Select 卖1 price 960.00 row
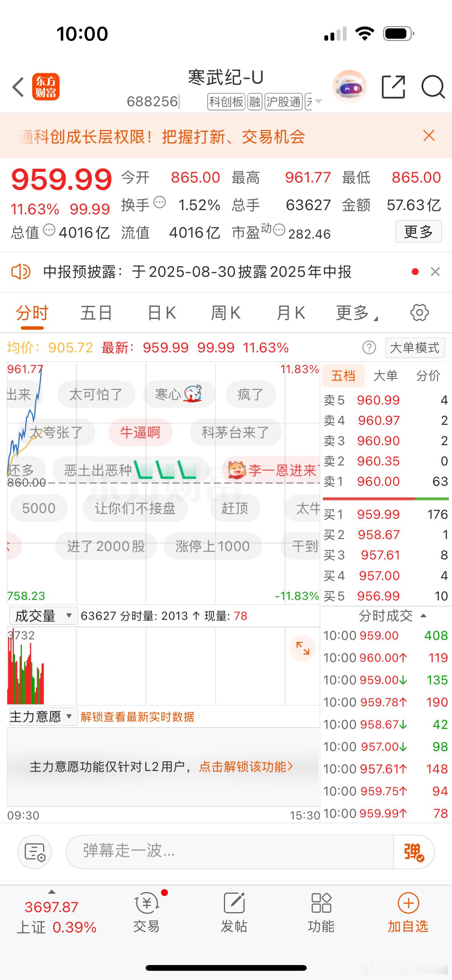Screen dimensions: 452x980 pyautogui.click(x=386, y=481)
